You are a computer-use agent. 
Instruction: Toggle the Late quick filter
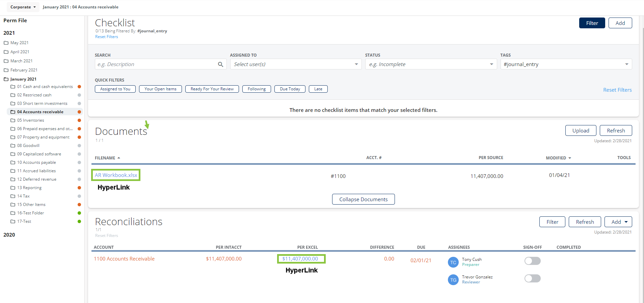coord(318,89)
